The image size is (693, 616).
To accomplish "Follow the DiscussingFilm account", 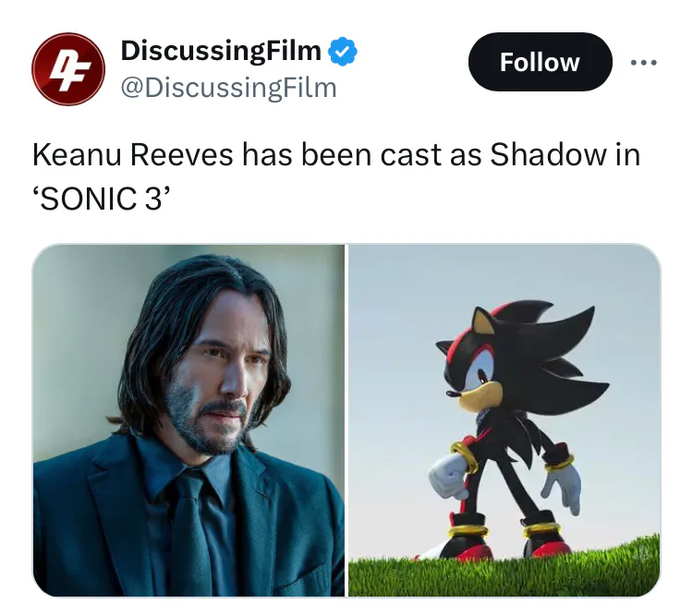I will [x=541, y=62].
